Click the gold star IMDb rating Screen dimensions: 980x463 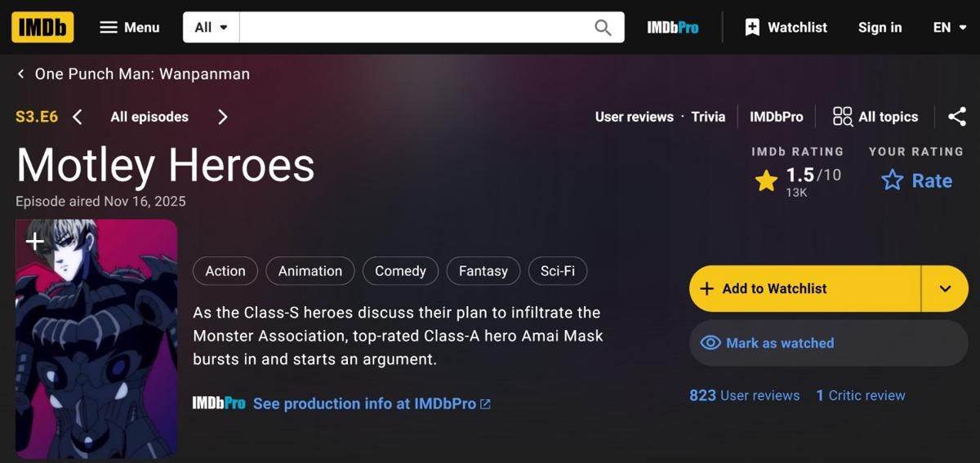pos(766,180)
